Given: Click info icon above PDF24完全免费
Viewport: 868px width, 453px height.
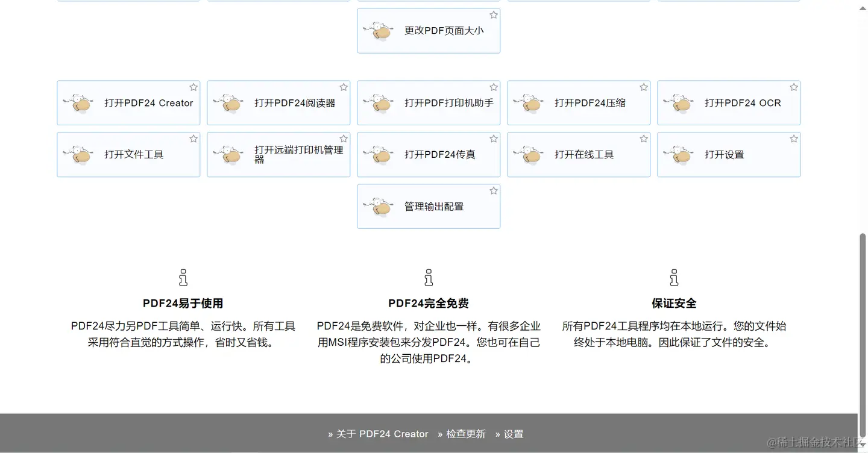Looking at the screenshot, I should (429, 278).
